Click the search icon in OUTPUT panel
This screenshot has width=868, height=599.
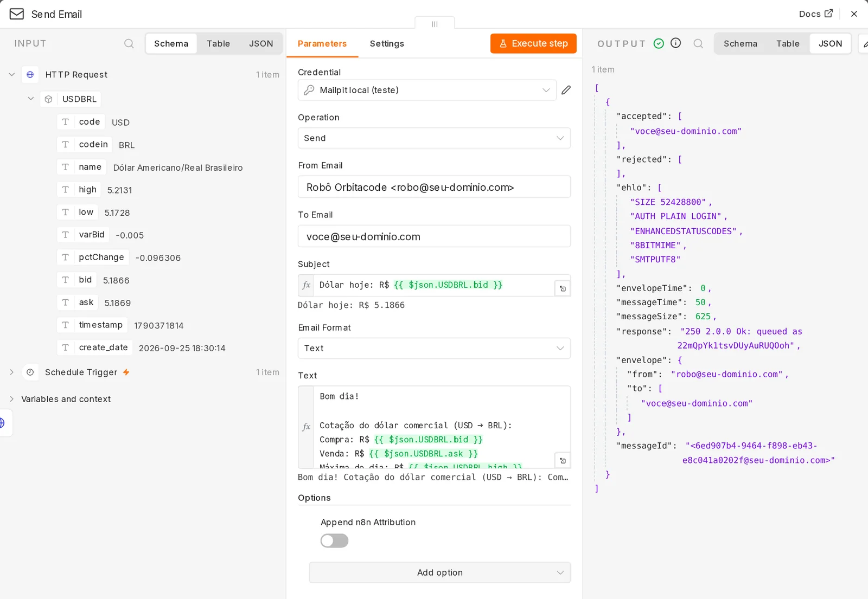click(x=698, y=43)
